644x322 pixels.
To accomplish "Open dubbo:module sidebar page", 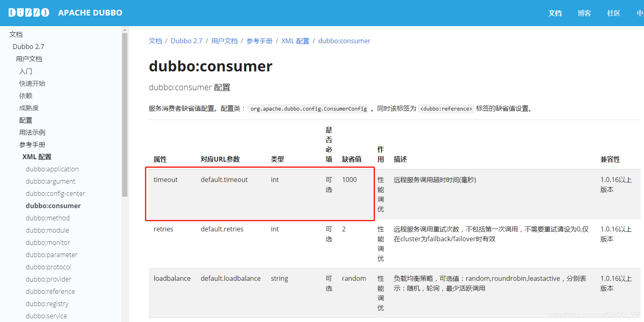I will click(47, 230).
